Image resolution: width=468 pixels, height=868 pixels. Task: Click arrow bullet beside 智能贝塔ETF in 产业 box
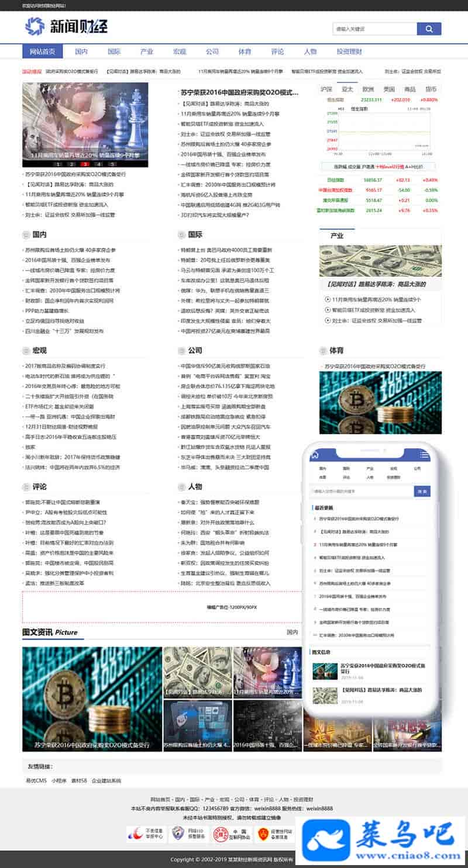click(327, 310)
